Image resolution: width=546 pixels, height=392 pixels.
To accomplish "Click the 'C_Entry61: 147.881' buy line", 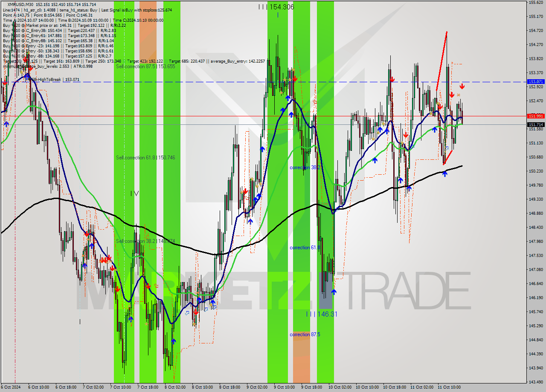I will tap(59, 35).
